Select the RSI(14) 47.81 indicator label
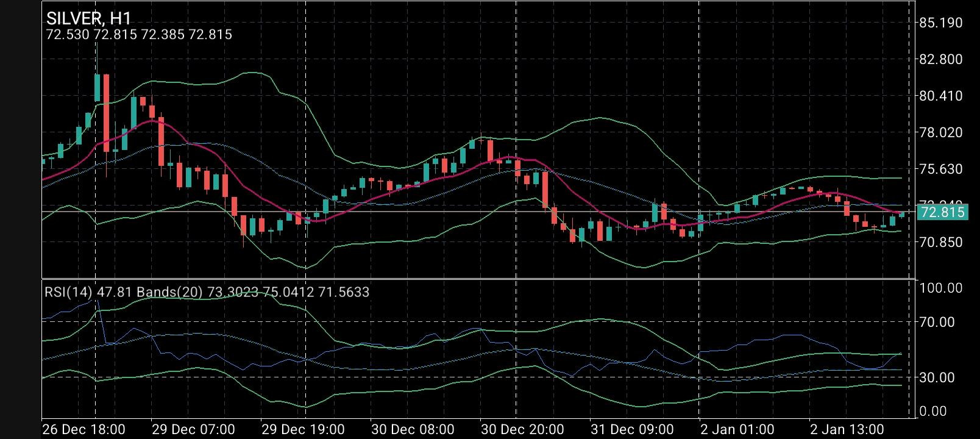Image resolution: width=980 pixels, height=439 pixels. tap(88, 292)
